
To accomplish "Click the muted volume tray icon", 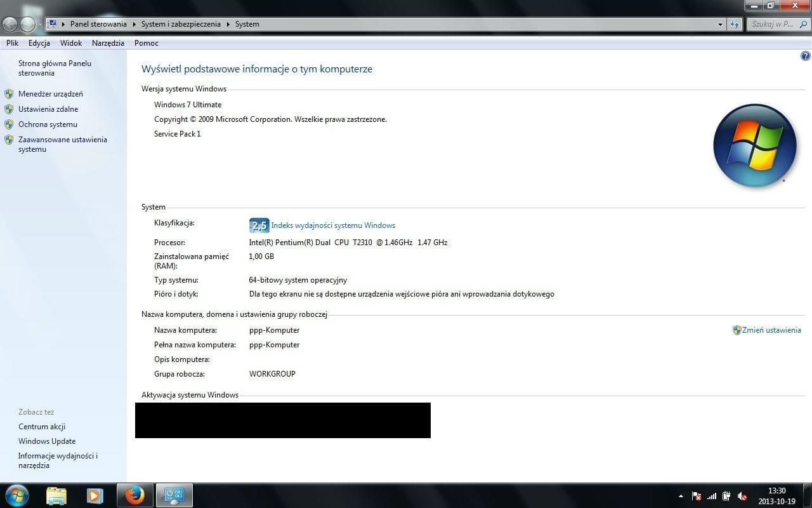I will pyautogui.click(x=742, y=496).
